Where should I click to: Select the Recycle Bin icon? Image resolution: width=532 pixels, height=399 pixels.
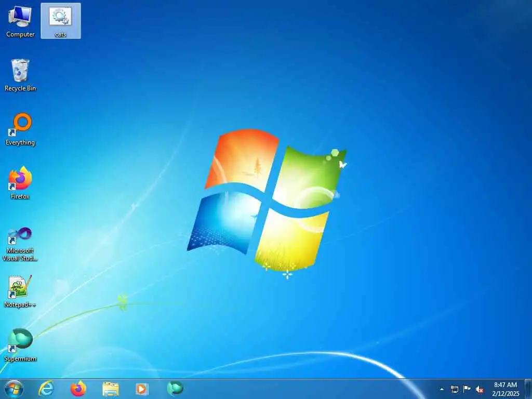(20, 75)
